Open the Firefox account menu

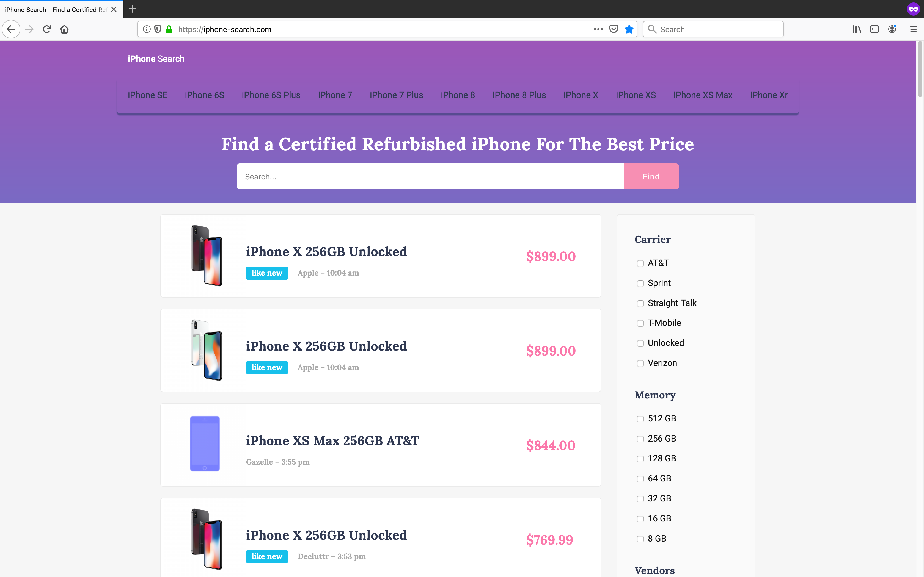pos(892,29)
